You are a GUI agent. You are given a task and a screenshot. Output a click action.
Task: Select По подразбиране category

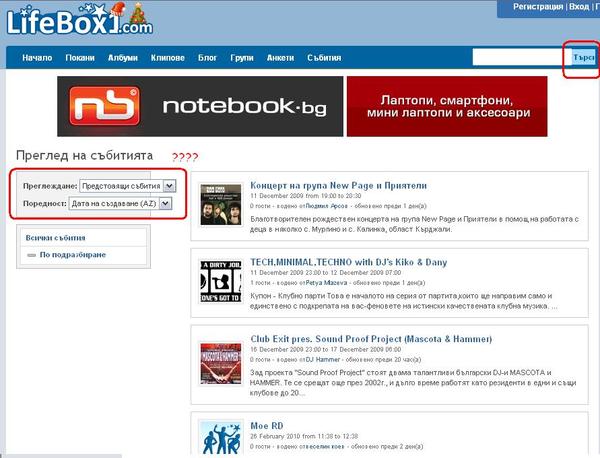tap(73, 255)
